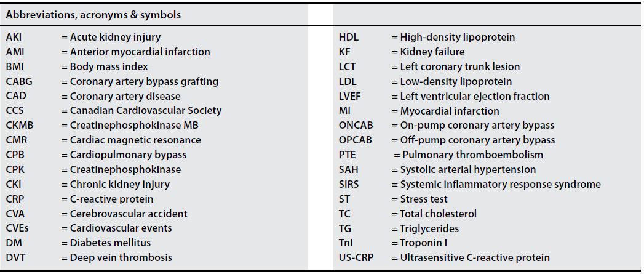Click the HDL abbreviation
This screenshot has height=274, width=644.
348,38
